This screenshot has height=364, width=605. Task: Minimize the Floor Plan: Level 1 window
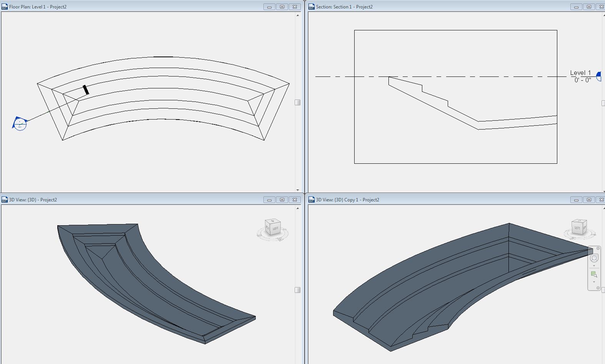point(269,7)
